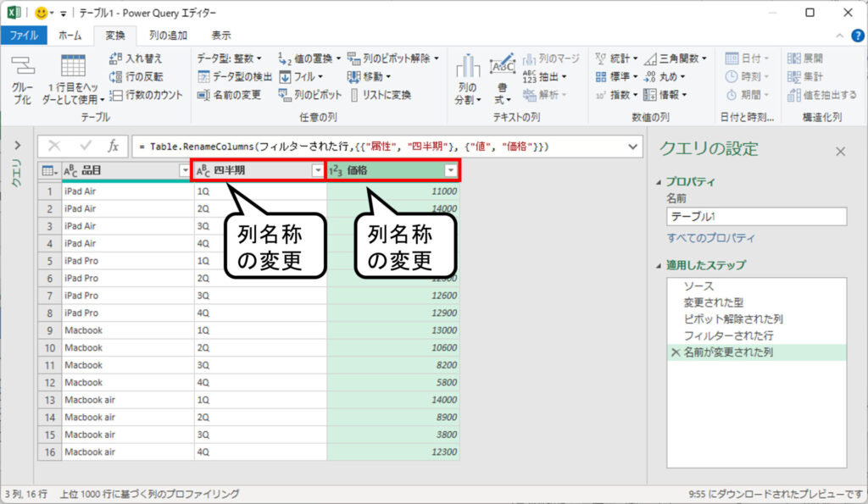Click 行の反転 (Reverse Rows)
Image resolution: width=868 pixels, height=504 pixels.
[136, 76]
